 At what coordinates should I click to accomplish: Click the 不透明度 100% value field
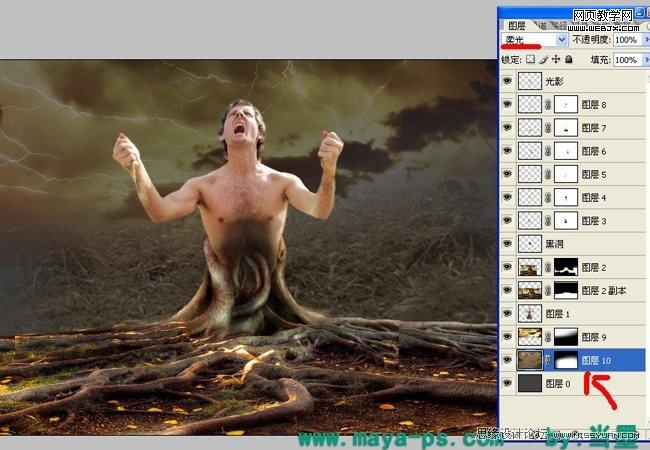(x=627, y=40)
